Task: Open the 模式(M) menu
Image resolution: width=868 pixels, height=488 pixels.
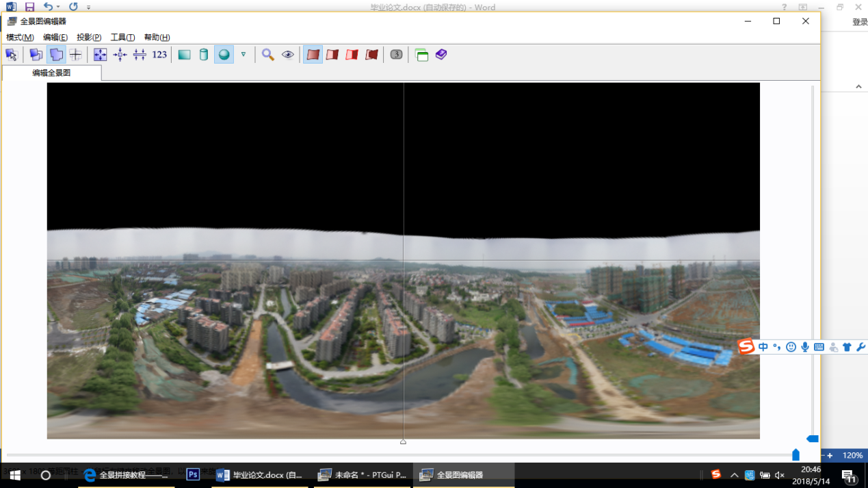Action: point(20,38)
